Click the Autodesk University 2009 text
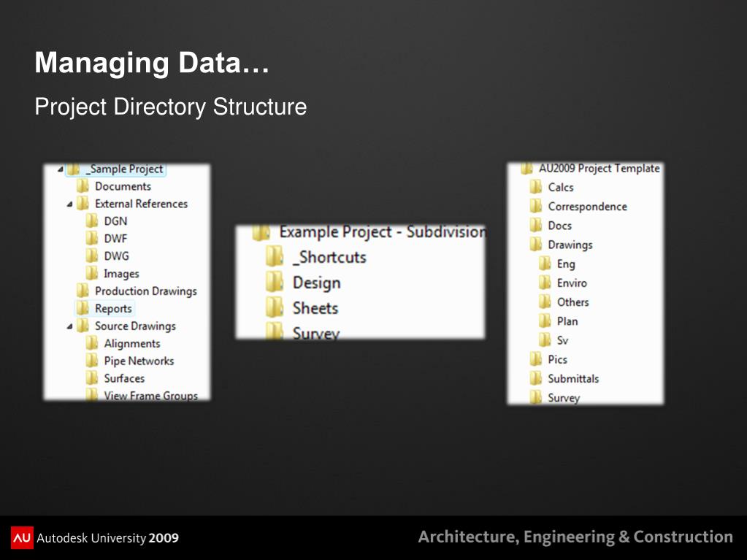The width and height of the screenshot is (747, 560). click(x=107, y=538)
